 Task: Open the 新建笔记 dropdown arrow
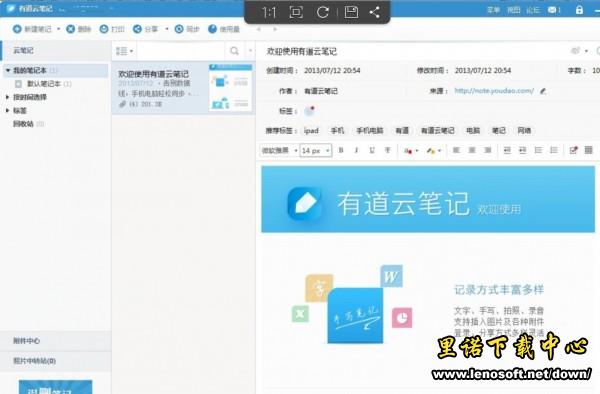coord(59,29)
